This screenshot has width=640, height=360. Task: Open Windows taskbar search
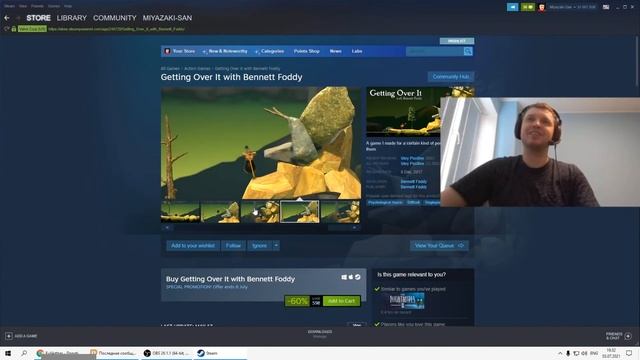point(24,353)
